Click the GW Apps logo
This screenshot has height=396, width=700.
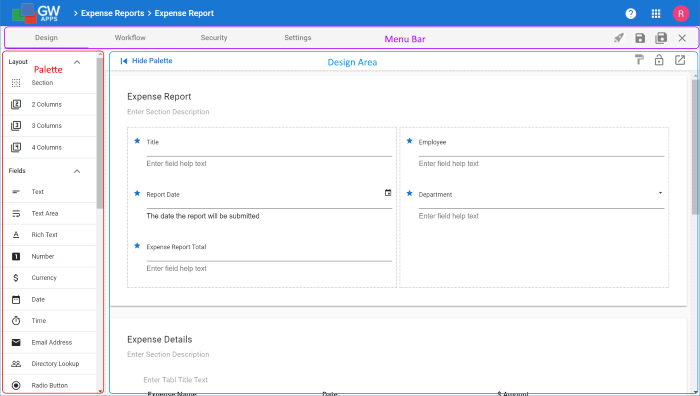(36, 13)
